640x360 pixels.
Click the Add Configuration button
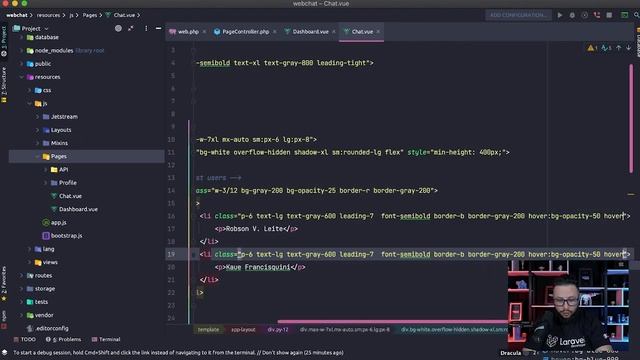(x=518, y=15)
